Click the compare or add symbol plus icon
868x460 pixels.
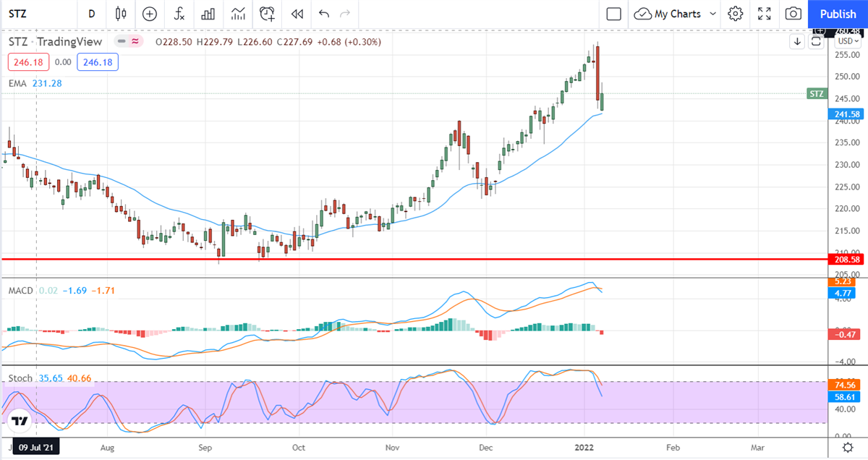pyautogui.click(x=150, y=14)
